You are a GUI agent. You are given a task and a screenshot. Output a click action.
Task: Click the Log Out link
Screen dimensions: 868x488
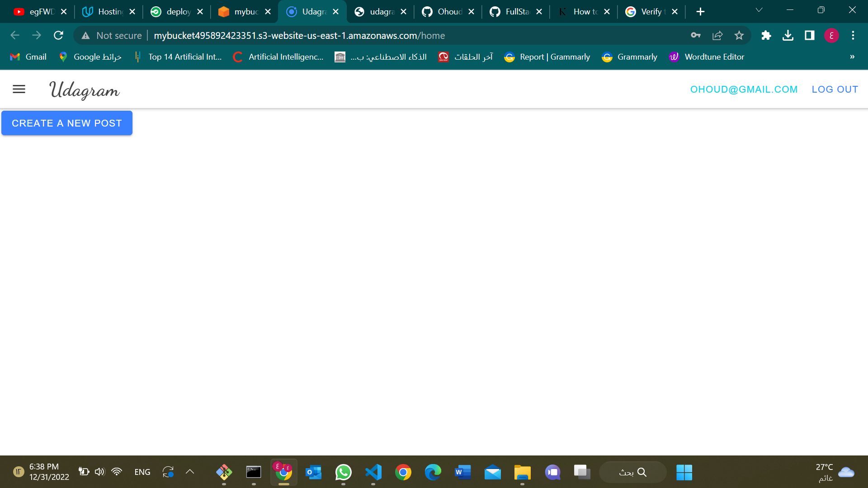pyautogui.click(x=835, y=89)
